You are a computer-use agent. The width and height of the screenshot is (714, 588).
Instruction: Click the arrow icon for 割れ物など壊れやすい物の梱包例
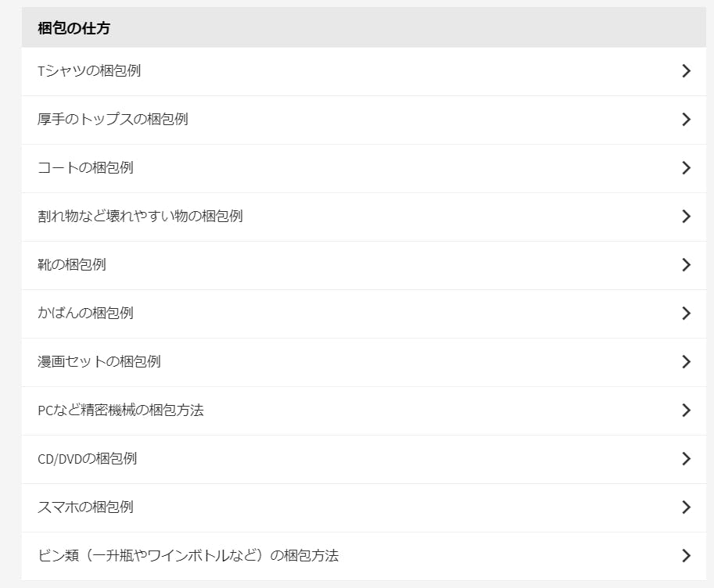tap(686, 217)
